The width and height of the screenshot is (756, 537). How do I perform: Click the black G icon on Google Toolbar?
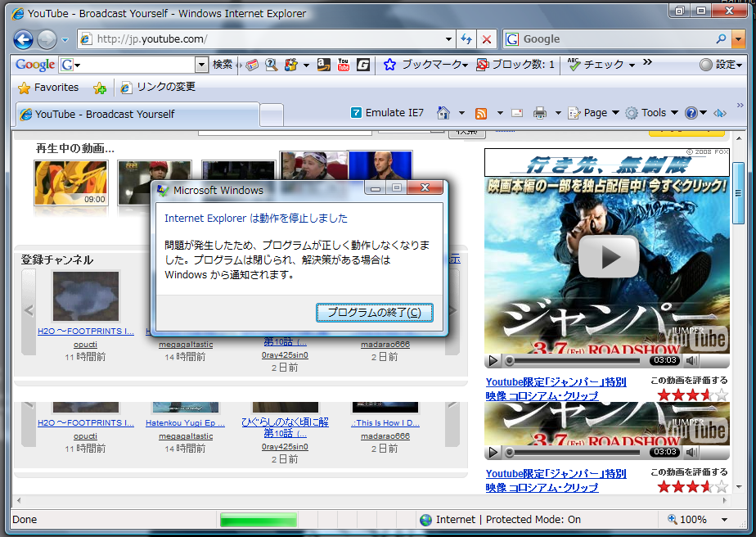coord(363,64)
